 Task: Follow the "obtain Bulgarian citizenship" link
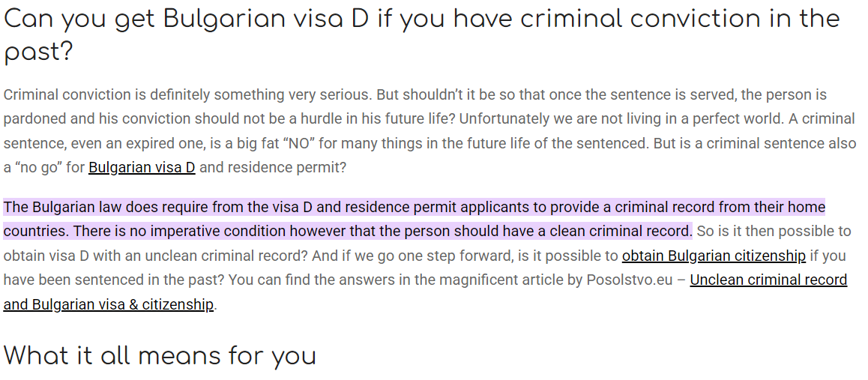coord(714,256)
